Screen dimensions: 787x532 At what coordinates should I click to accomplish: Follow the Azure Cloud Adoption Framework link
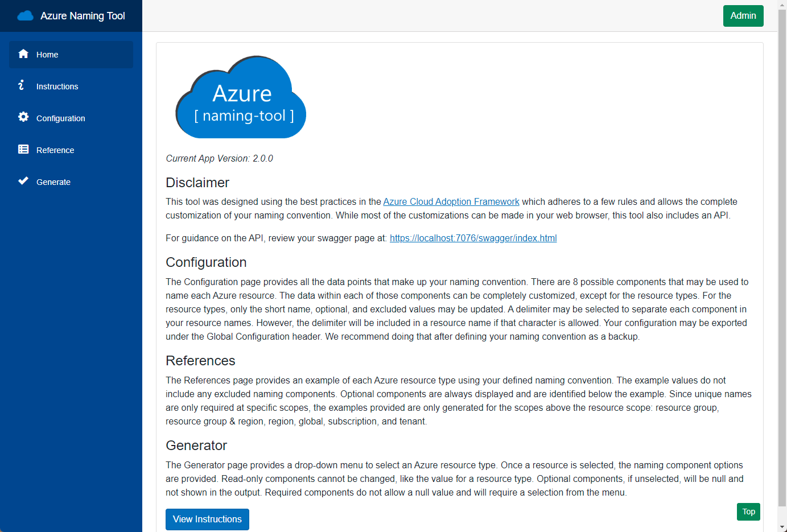(x=451, y=202)
